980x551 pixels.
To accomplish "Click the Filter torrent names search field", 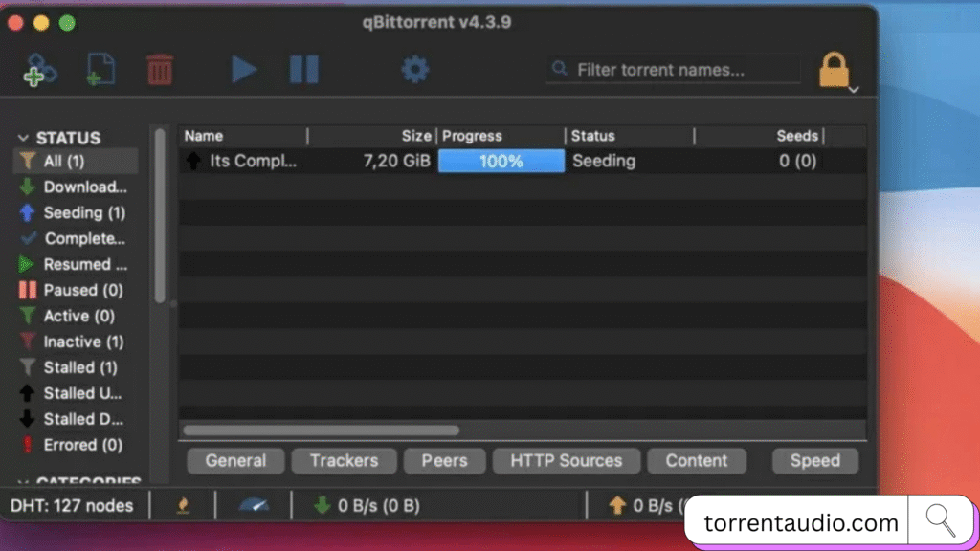I will tap(684, 70).
